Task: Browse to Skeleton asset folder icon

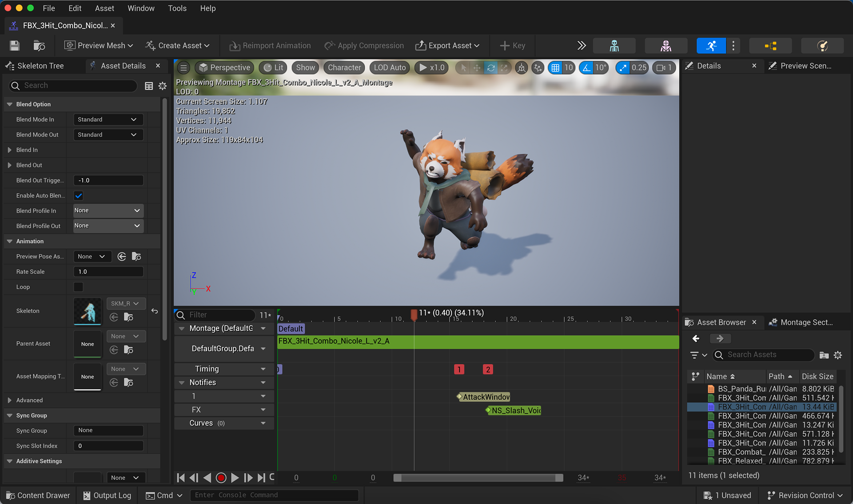Action: pos(128,317)
